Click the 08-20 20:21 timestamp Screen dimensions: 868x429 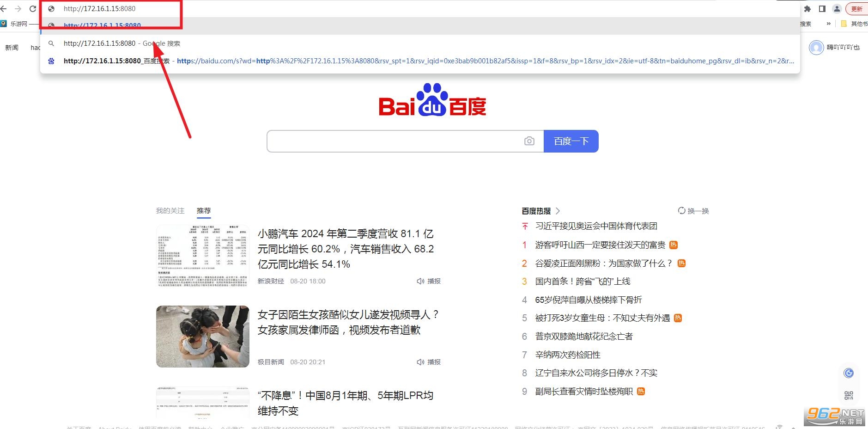pyautogui.click(x=308, y=362)
